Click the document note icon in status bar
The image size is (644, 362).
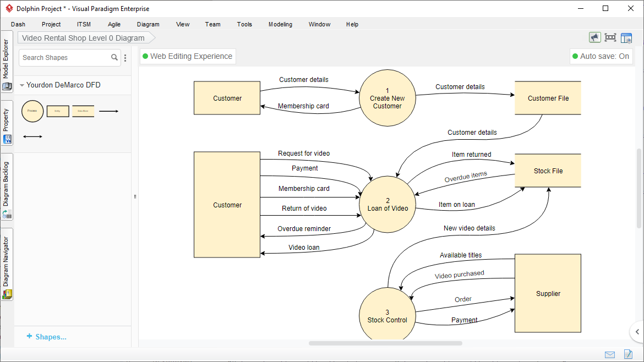[627, 354]
